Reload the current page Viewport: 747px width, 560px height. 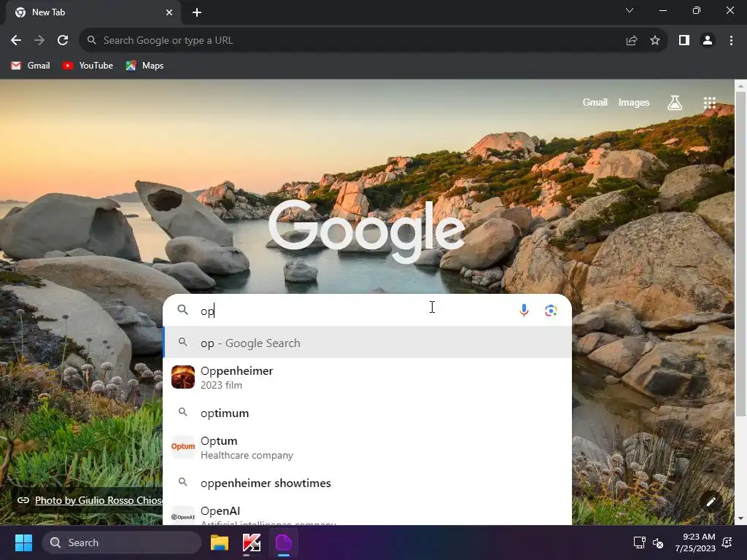[x=63, y=41]
